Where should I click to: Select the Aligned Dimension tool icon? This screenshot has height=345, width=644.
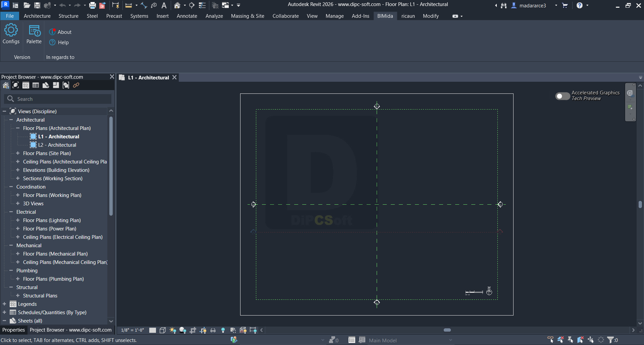144,5
